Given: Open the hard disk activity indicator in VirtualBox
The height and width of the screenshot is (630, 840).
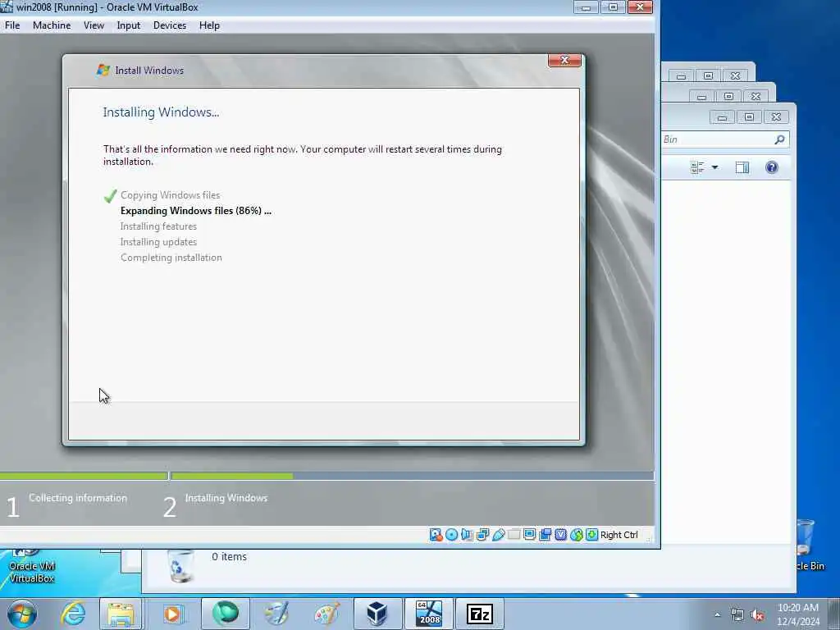Looking at the screenshot, I should [436, 535].
